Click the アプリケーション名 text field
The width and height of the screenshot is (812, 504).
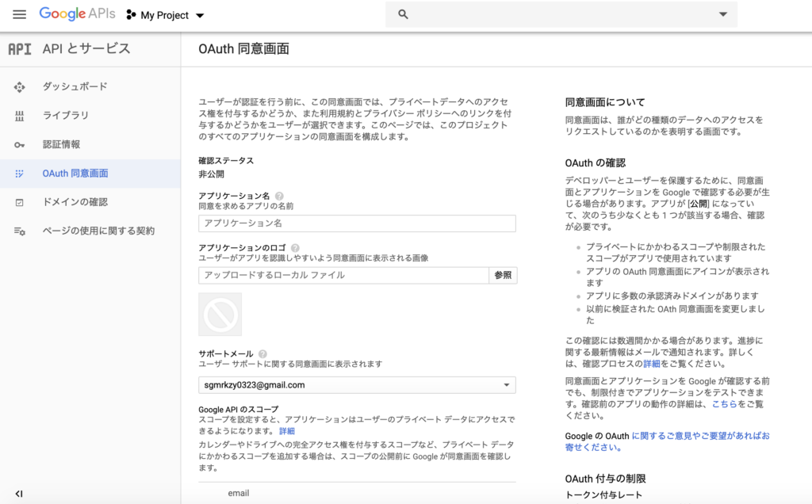357,223
